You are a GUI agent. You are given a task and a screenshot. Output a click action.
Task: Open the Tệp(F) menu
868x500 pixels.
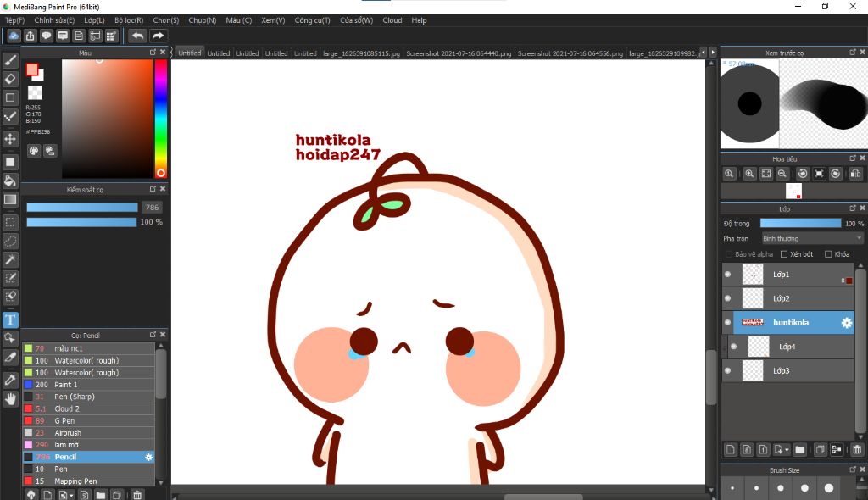coord(15,20)
